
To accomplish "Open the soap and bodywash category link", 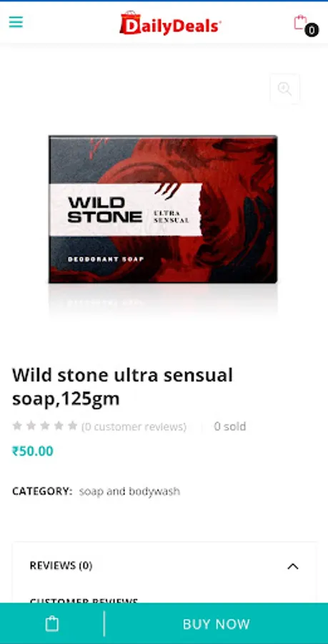I will 129,491.
